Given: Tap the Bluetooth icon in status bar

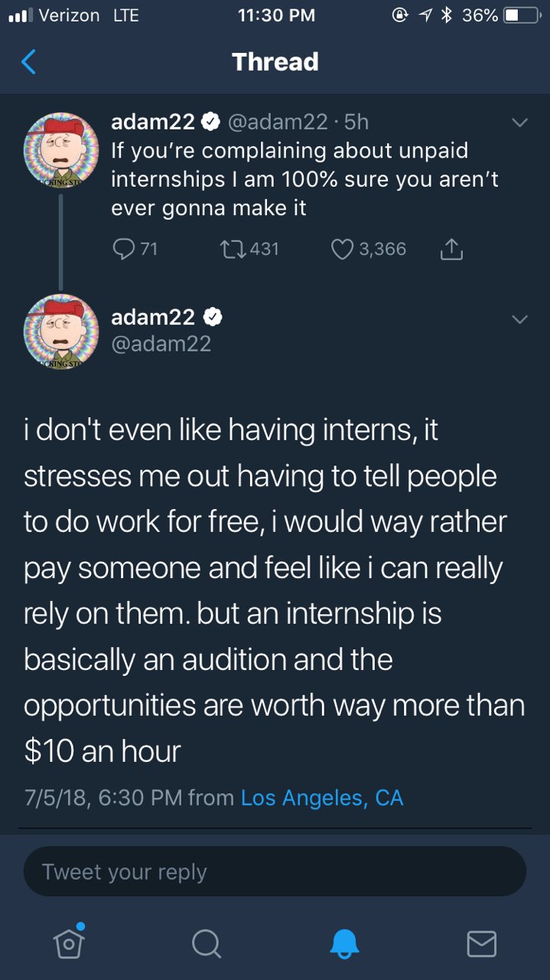Looking at the screenshot, I should (x=446, y=15).
